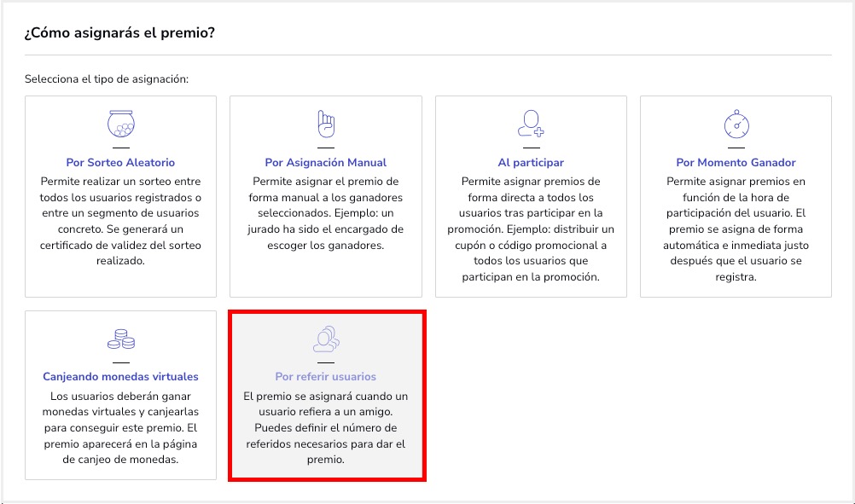Click the description text about cupón o código promocional
Image resolution: width=855 pixels, height=504 pixels.
click(x=531, y=229)
